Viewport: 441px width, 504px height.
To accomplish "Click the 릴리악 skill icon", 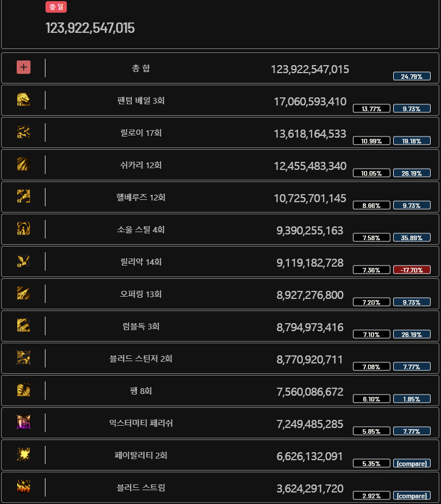I will (24, 261).
